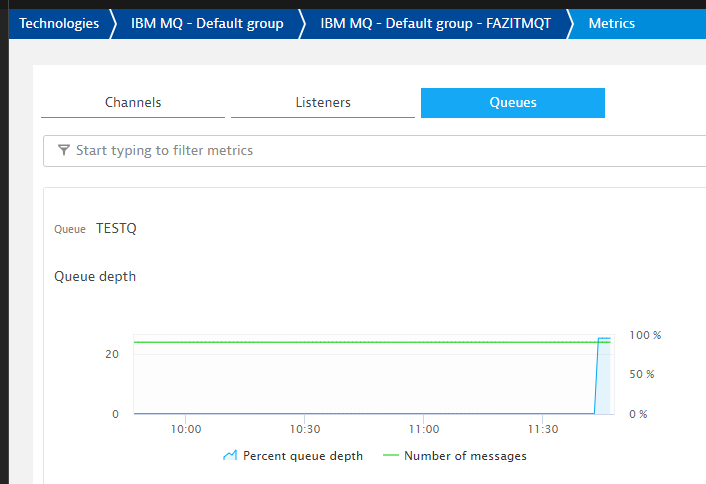
Task: Go to the Technologies breadcrumb
Action: click(x=59, y=23)
